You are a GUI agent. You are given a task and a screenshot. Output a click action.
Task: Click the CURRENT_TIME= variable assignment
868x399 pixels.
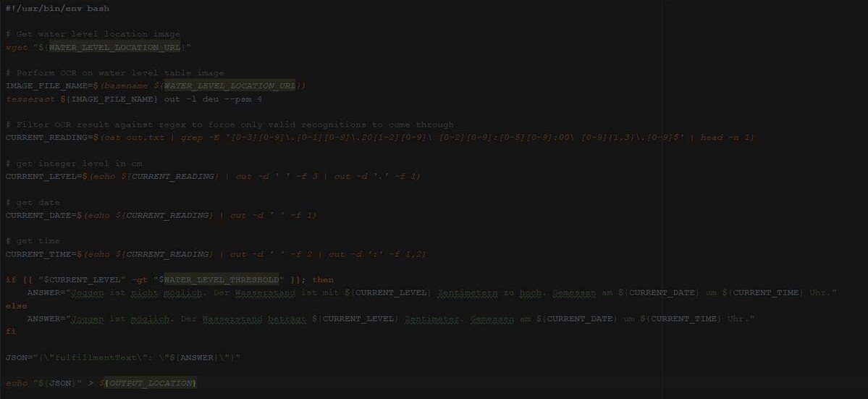click(x=41, y=254)
